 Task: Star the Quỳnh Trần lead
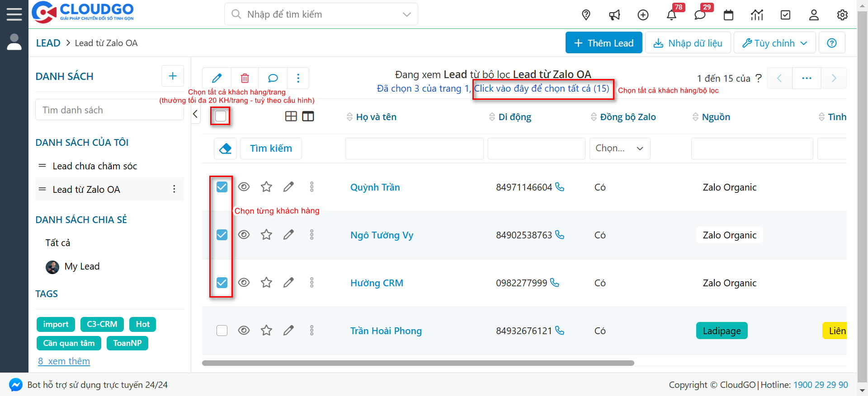[x=266, y=187]
